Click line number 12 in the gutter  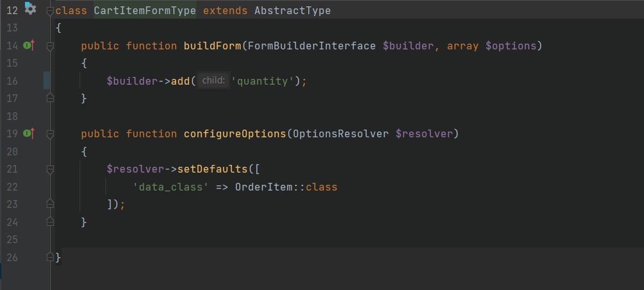point(12,11)
